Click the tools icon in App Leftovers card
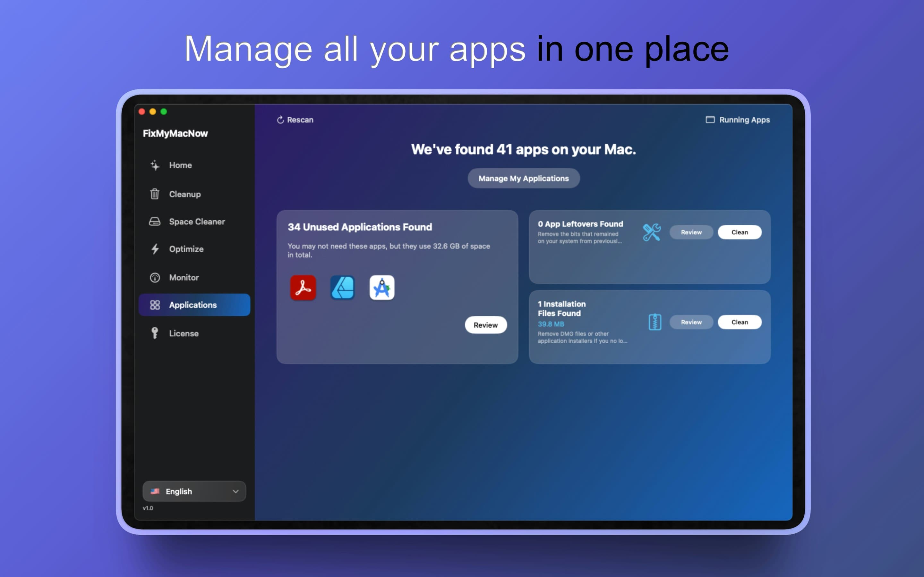Image resolution: width=924 pixels, height=577 pixels. 652,232
